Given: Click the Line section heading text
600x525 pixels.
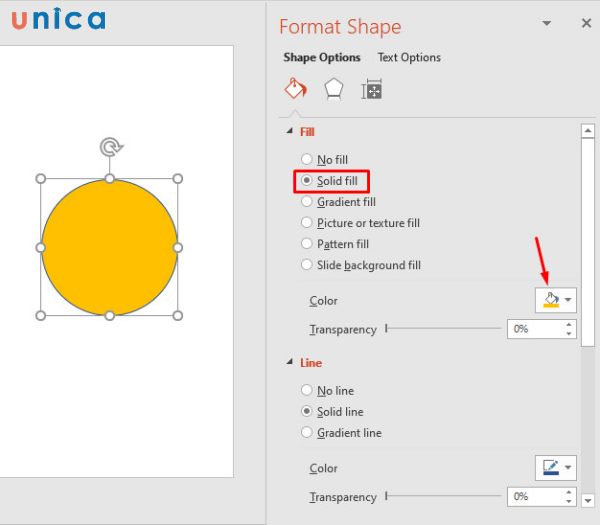Looking at the screenshot, I should pos(311,363).
